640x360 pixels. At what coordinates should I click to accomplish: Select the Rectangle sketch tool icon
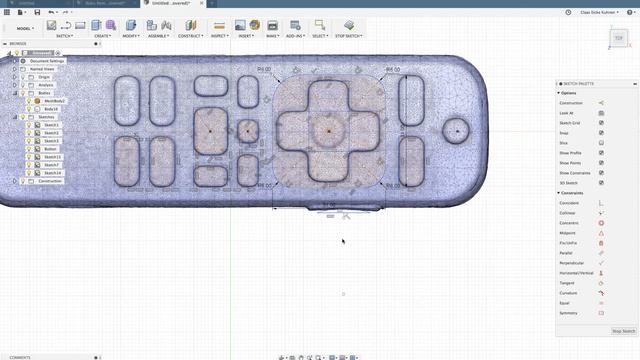(x=80, y=25)
